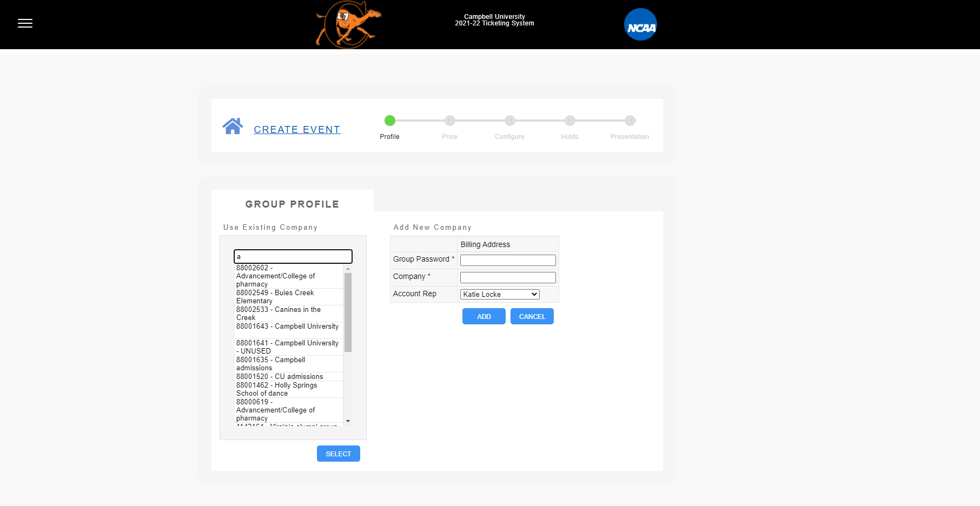Viewport: 980px width, 506px height.
Task: Click the CANCEL button
Action: pos(532,316)
